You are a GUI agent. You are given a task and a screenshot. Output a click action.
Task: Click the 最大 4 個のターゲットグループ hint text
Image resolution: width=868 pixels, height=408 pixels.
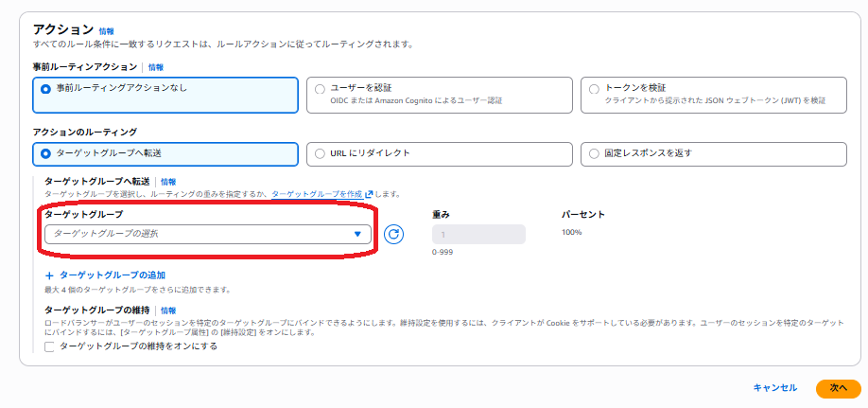point(137,290)
